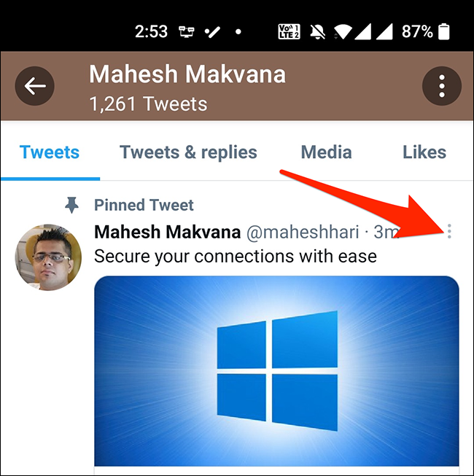Click the @maheshhari handle
Image resolution: width=474 pixels, height=476 pixels.
tap(303, 233)
